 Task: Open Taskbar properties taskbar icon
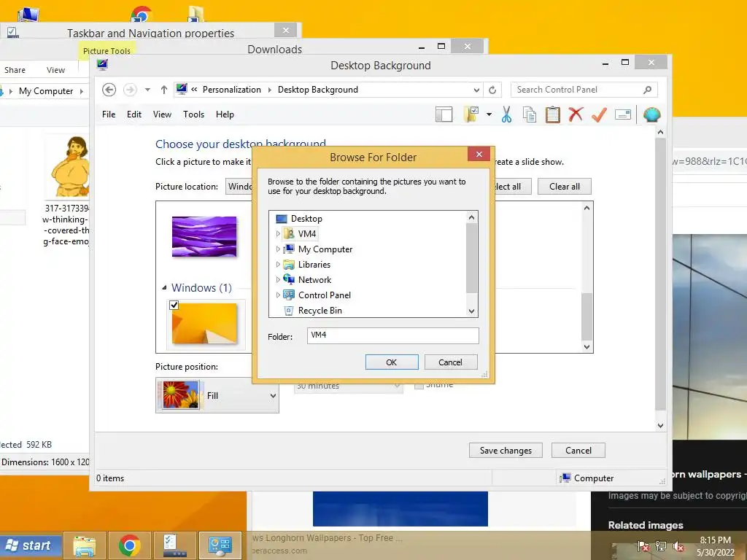tap(174, 545)
